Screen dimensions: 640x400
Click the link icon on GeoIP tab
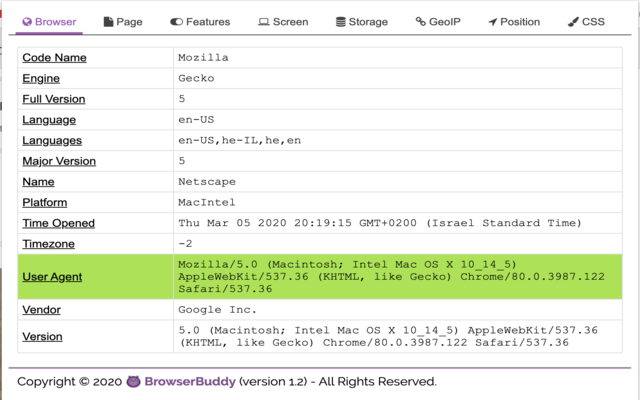click(420, 21)
